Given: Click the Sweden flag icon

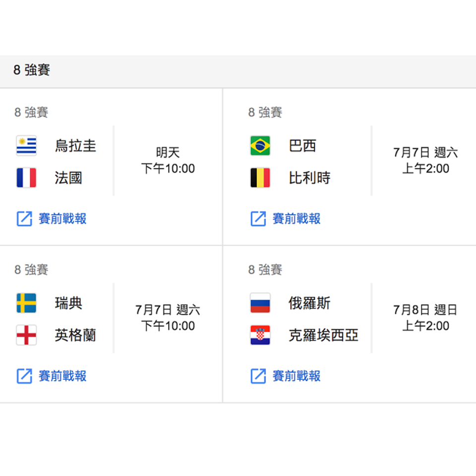Looking at the screenshot, I should tap(26, 303).
